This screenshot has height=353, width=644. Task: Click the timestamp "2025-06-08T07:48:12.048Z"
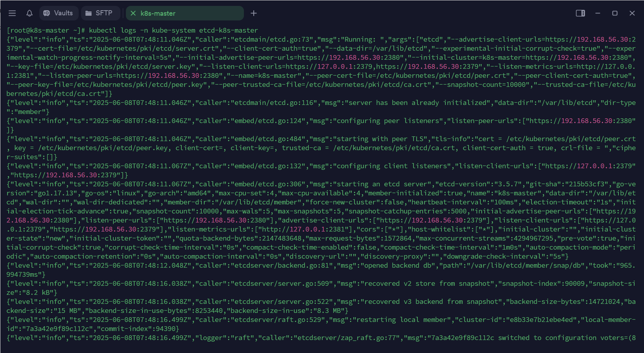pyautogui.click(x=140, y=265)
